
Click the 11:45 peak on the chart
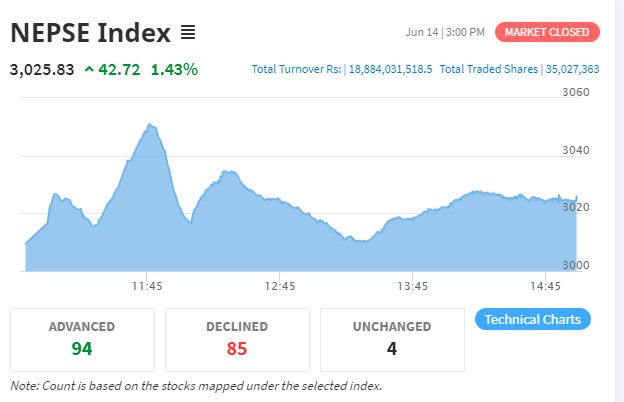(150, 126)
